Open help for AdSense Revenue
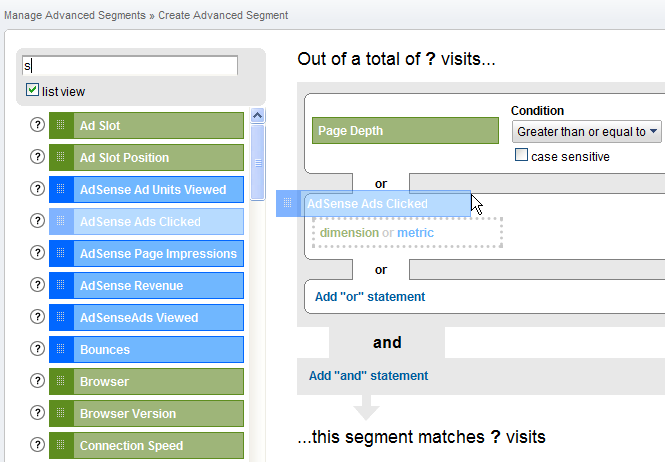 pyautogui.click(x=37, y=285)
